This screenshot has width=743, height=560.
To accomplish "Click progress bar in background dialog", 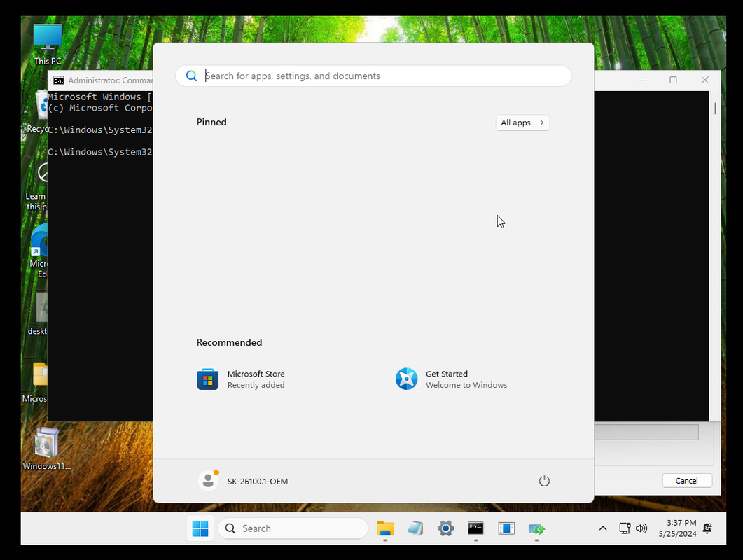I will point(646,432).
